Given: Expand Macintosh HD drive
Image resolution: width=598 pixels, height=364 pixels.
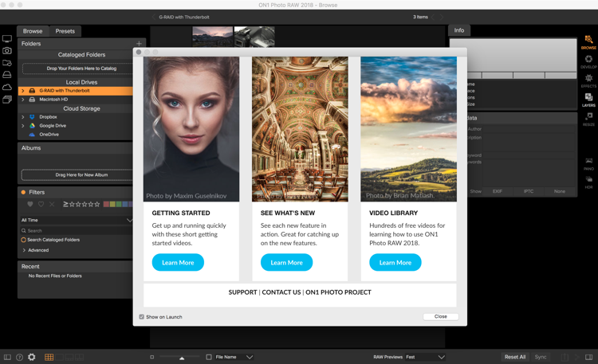Looking at the screenshot, I should [23, 100].
